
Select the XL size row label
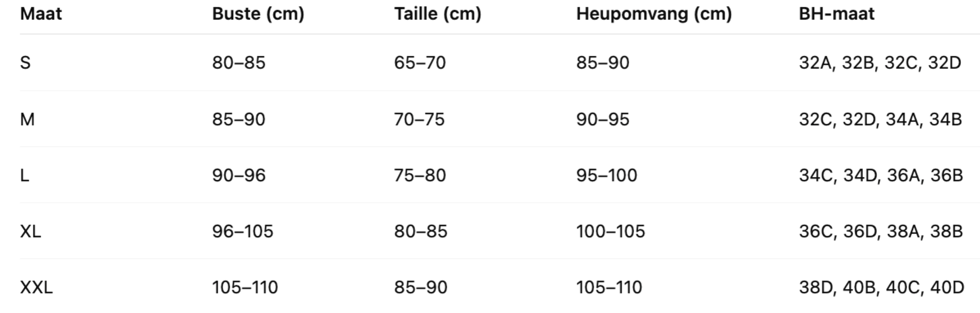[x=30, y=231]
